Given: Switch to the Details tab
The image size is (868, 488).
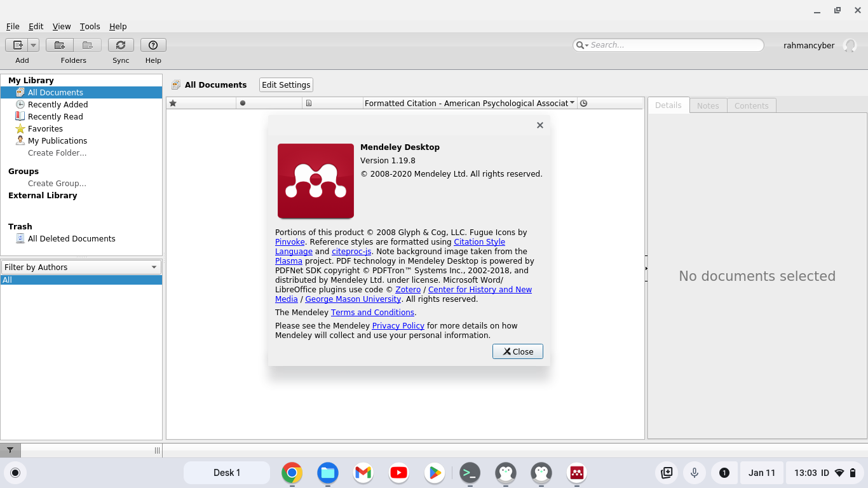Looking at the screenshot, I should [x=668, y=105].
